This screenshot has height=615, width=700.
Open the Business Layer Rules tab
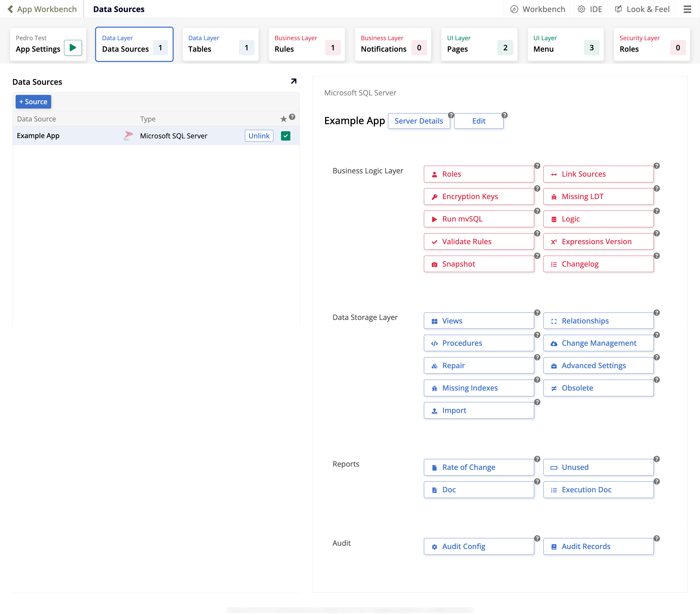pyautogui.click(x=306, y=44)
